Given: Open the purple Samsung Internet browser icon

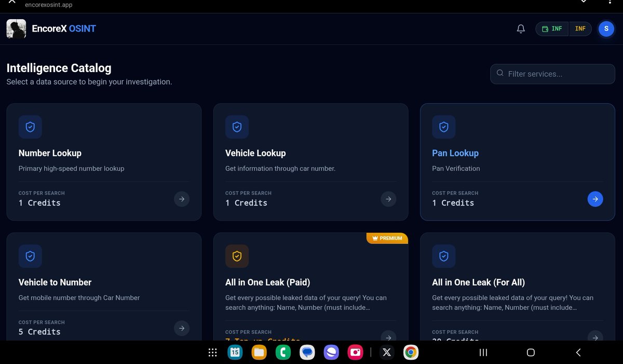Looking at the screenshot, I should pos(331,353).
